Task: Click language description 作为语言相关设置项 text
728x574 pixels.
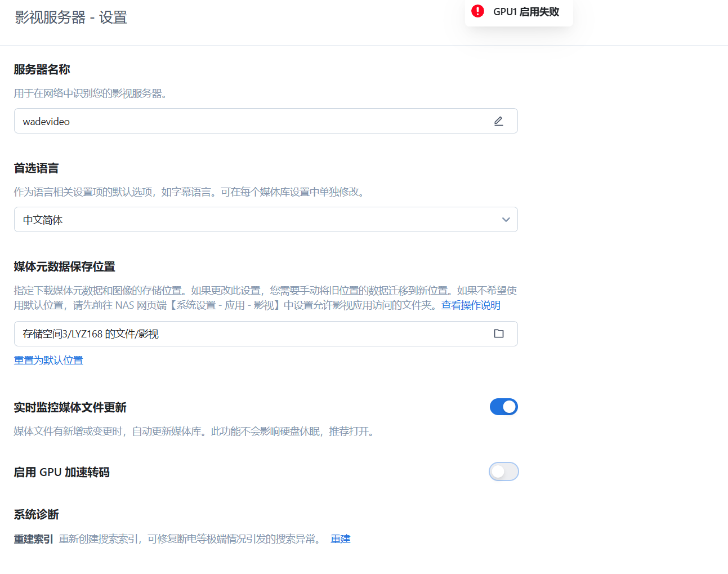Action: coord(190,192)
